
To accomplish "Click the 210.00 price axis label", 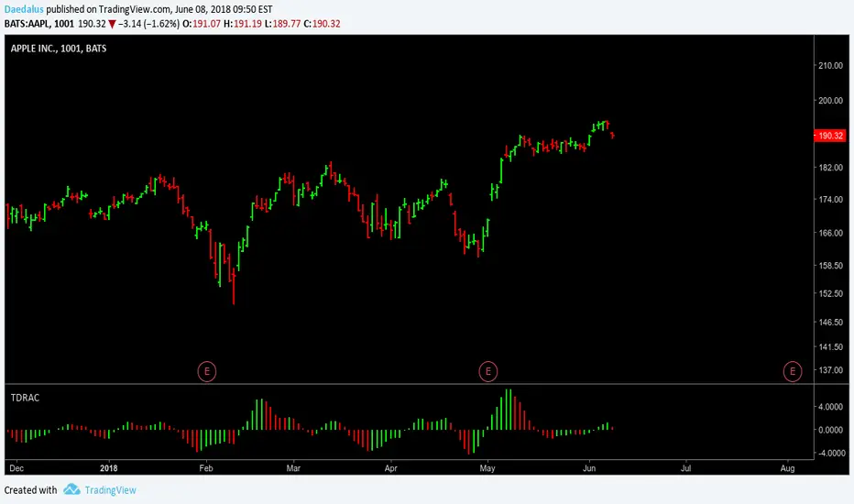I will point(830,65).
